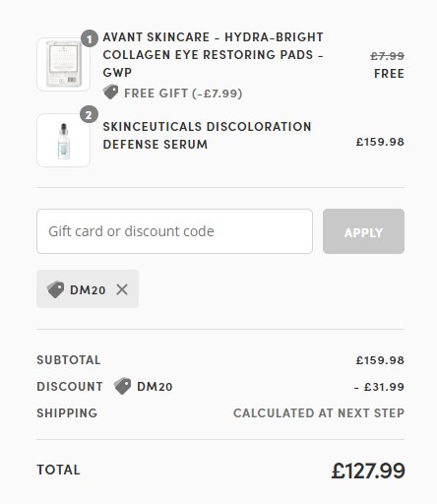Click the DM20 code in discount row
The image size is (437, 504).
(x=155, y=387)
